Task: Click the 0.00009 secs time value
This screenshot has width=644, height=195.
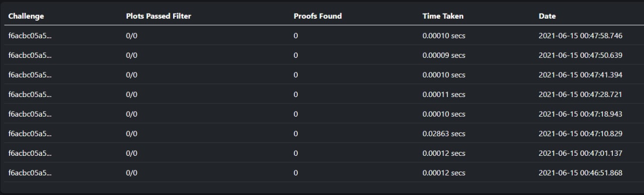Action: (444, 55)
